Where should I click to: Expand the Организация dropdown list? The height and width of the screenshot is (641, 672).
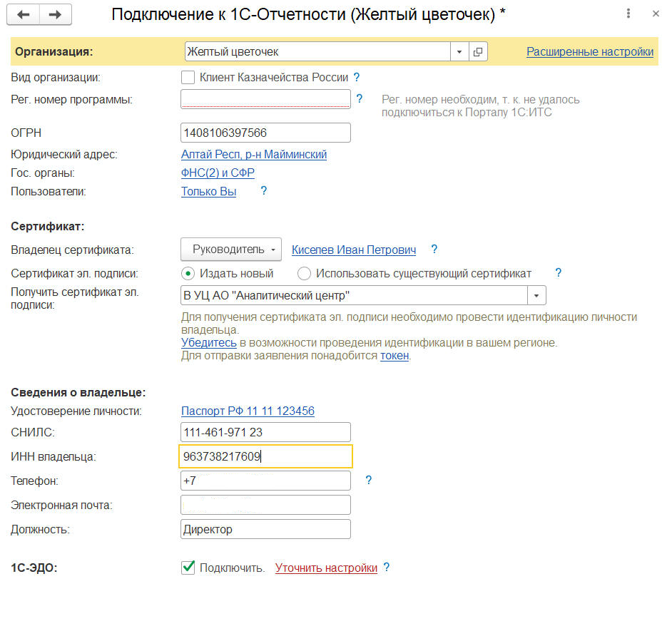(459, 52)
